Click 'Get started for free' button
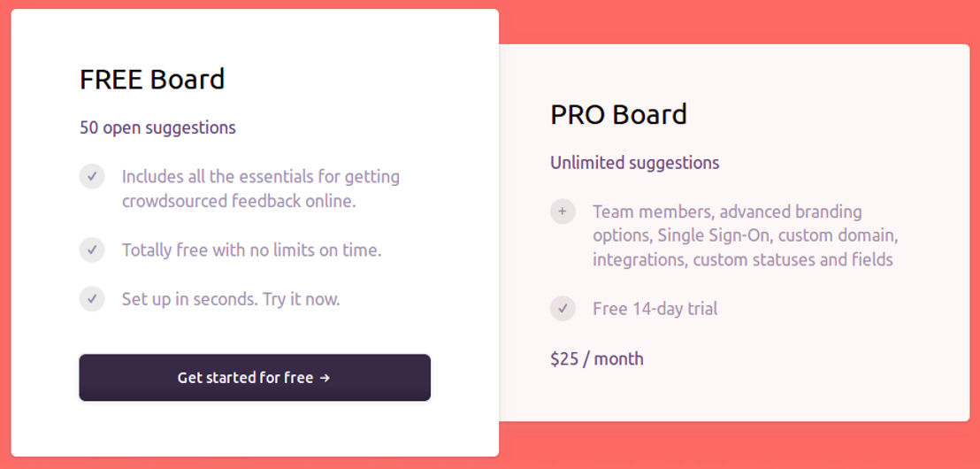The image size is (980, 469). (255, 378)
